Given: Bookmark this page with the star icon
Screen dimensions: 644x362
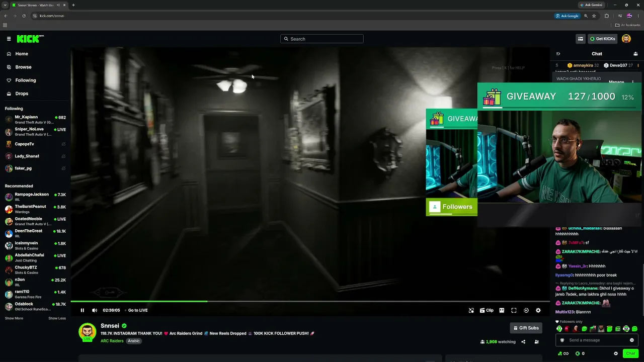Looking at the screenshot, I should [594, 16].
